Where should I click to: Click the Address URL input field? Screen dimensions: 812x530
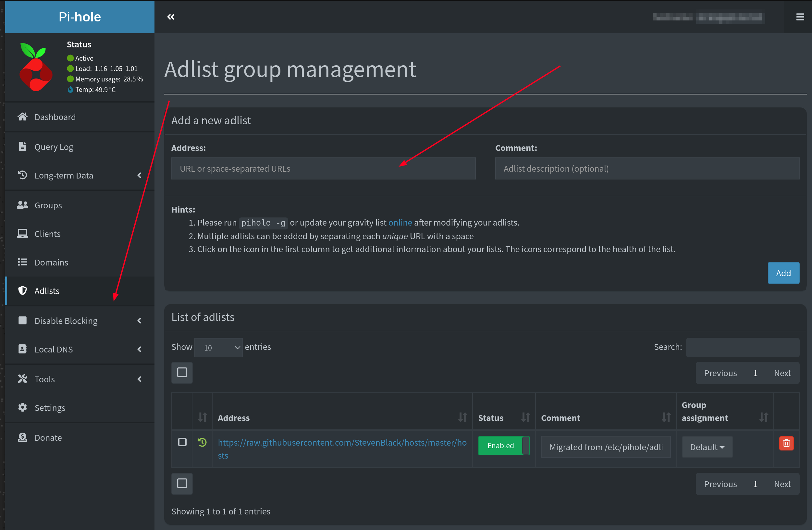tap(323, 168)
